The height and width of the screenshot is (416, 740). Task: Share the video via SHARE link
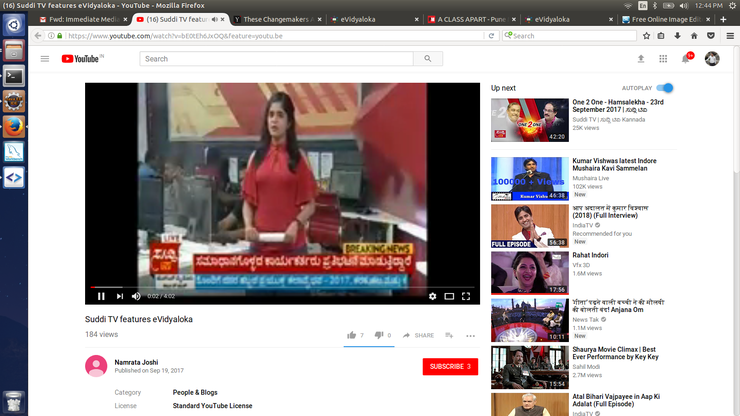coord(419,335)
